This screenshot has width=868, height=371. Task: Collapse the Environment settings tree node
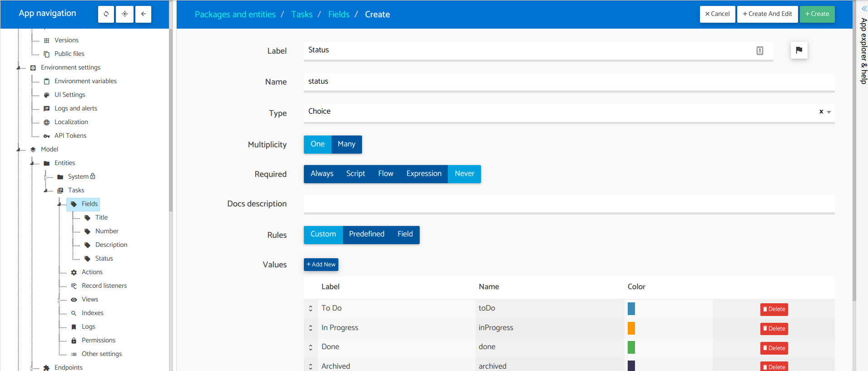click(19, 68)
